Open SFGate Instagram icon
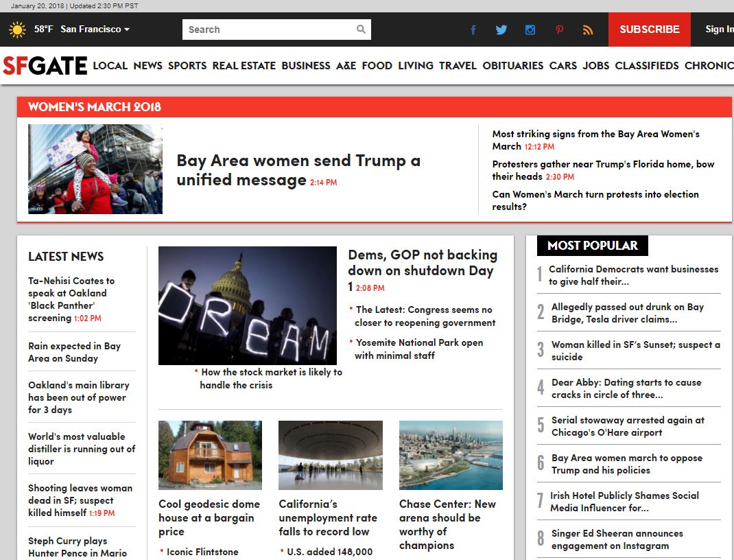734x560 pixels. pos(530,30)
